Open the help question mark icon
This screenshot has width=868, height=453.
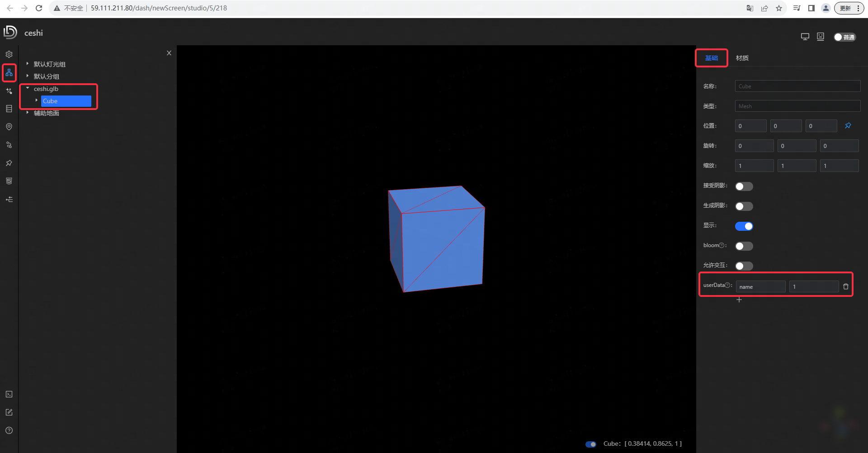tap(9, 430)
